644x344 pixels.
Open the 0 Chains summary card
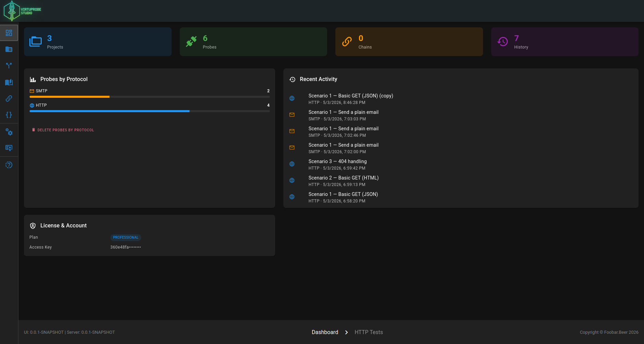pos(409,42)
